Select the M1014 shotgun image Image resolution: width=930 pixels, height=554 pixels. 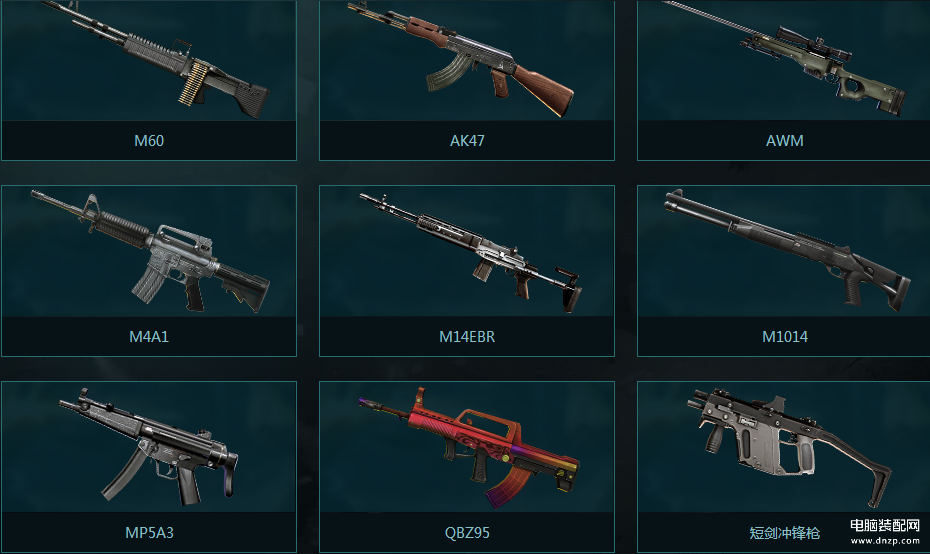(x=787, y=249)
